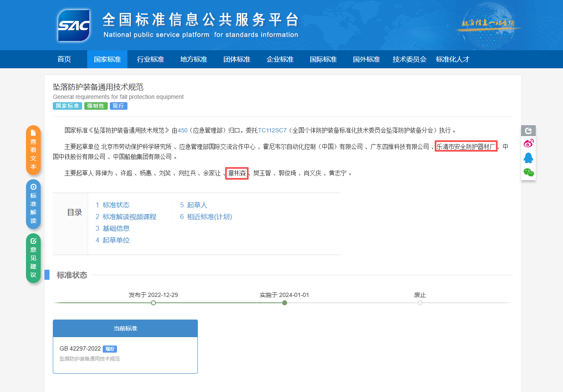The height and width of the screenshot is (392, 563).
Task: Share page via QQ penguin icon
Action: [x=528, y=158]
